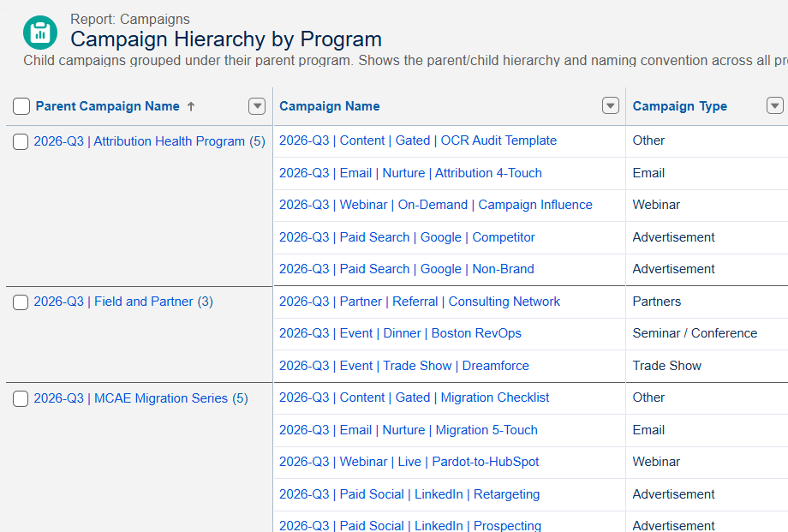The width and height of the screenshot is (788, 532).
Task: Open Event Trade Show Dreamforce campaign
Action: pyautogui.click(x=404, y=366)
